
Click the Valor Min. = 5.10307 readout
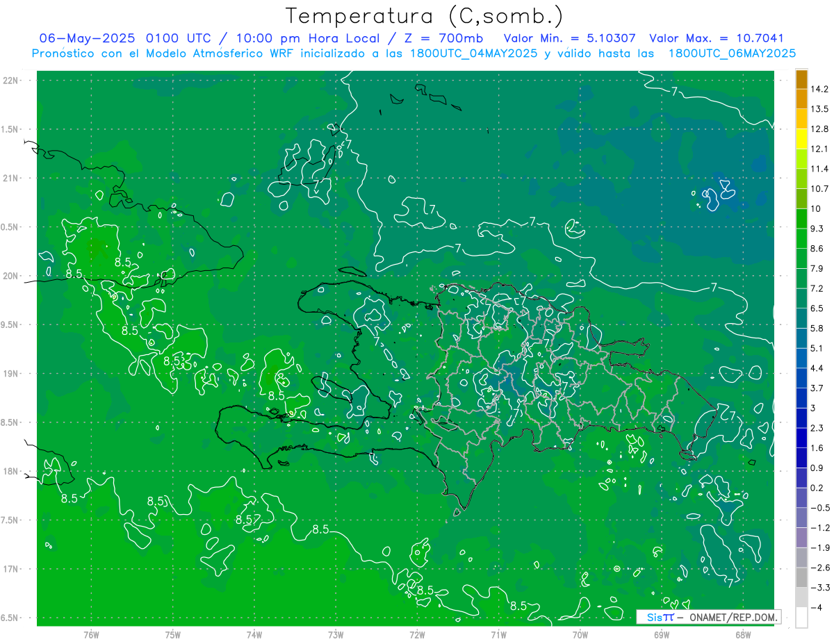click(x=569, y=39)
